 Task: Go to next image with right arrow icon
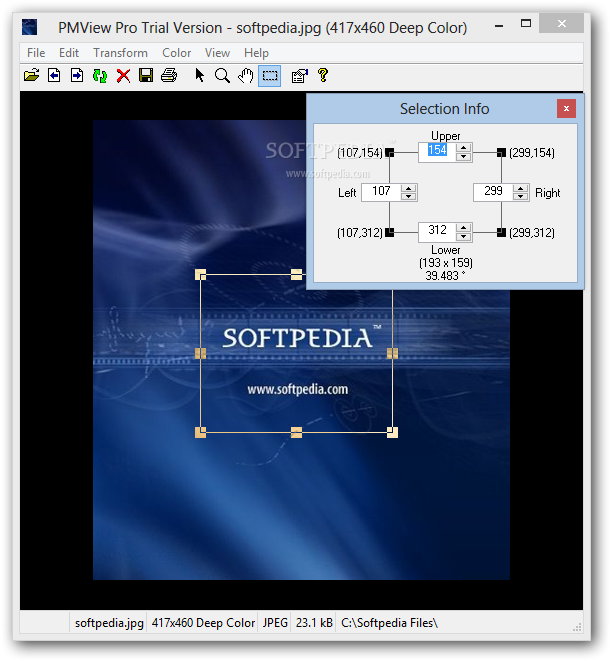point(77,76)
